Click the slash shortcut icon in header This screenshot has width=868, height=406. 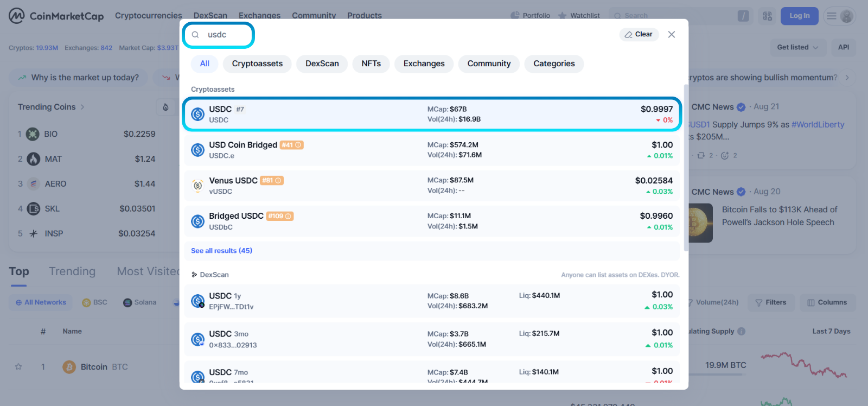coord(743,16)
